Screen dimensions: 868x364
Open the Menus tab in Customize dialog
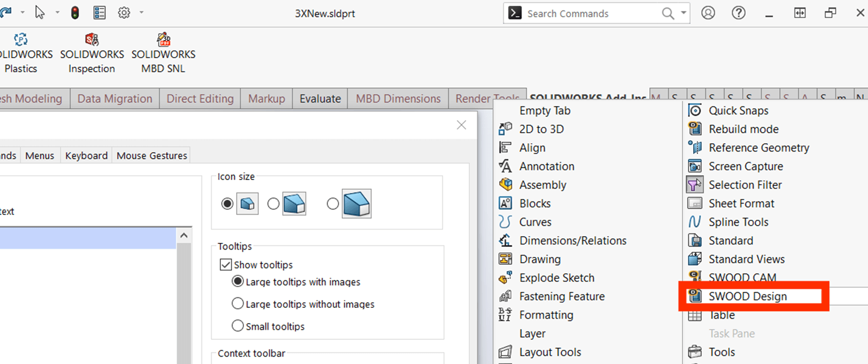[x=39, y=155]
